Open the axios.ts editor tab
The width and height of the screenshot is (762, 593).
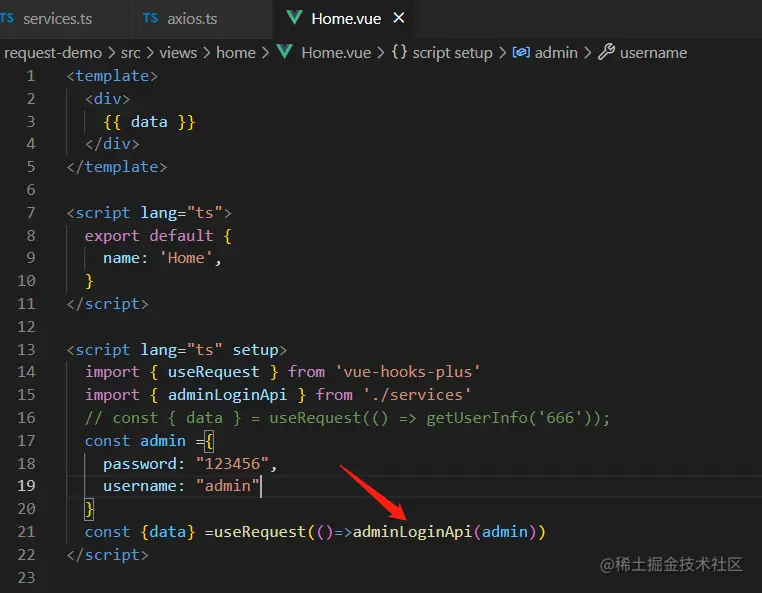click(192, 19)
